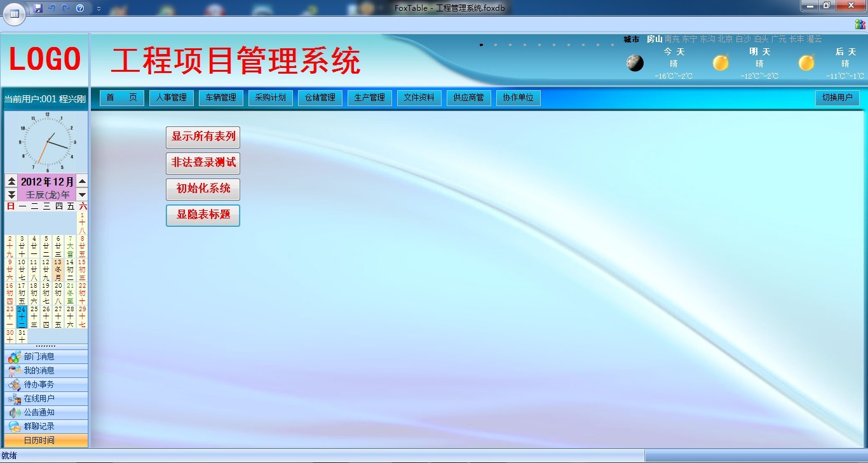Click the 非法登录测试 button
Screen dimensions: 868x463
(203, 163)
